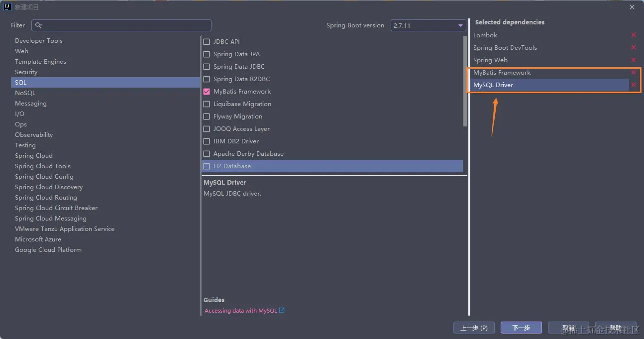The height and width of the screenshot is (339, 644).
Task: Select Template Engines category
Action: coord(40,62)
